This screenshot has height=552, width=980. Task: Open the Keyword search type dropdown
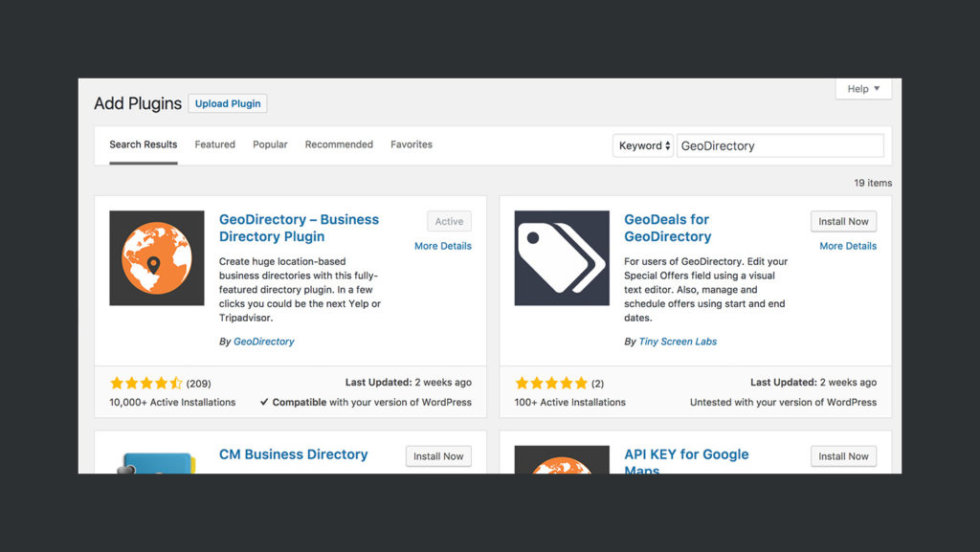[x=642, y=144]
